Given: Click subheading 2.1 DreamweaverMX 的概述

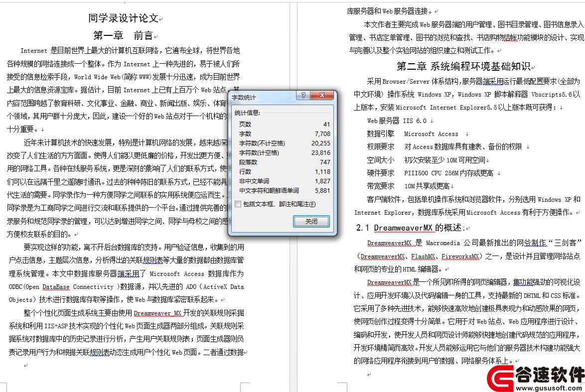Looking at the screenshot, I should point(411,228).
